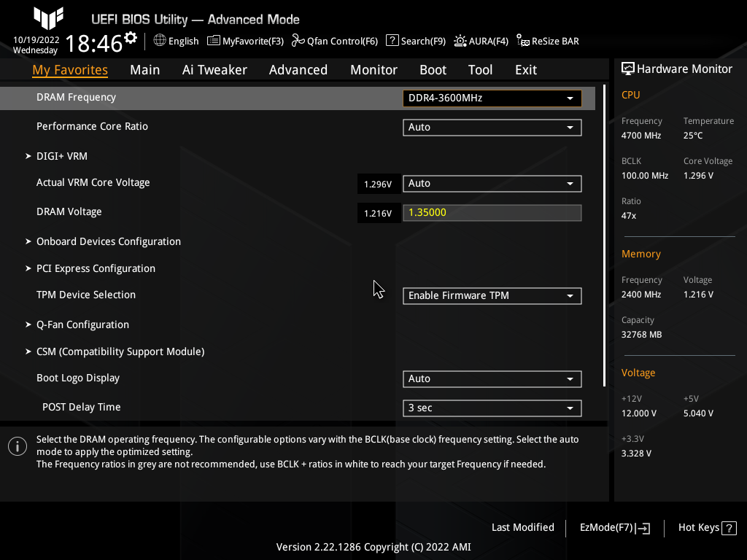The width and height of the screenshot is (747, 560).
Task: Open the TPM Device Selection dropdown
Action: [x=492, y=296]
